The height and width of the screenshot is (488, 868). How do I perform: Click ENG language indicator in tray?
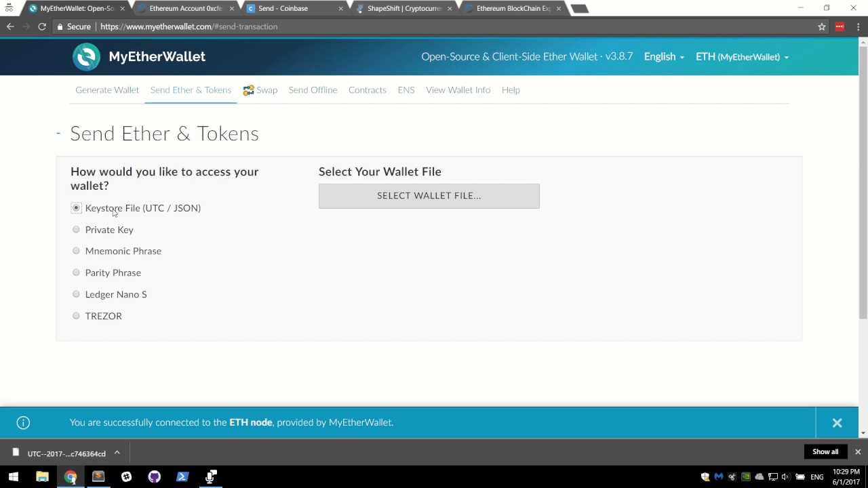pyautogui.click(x=817, y=477)
